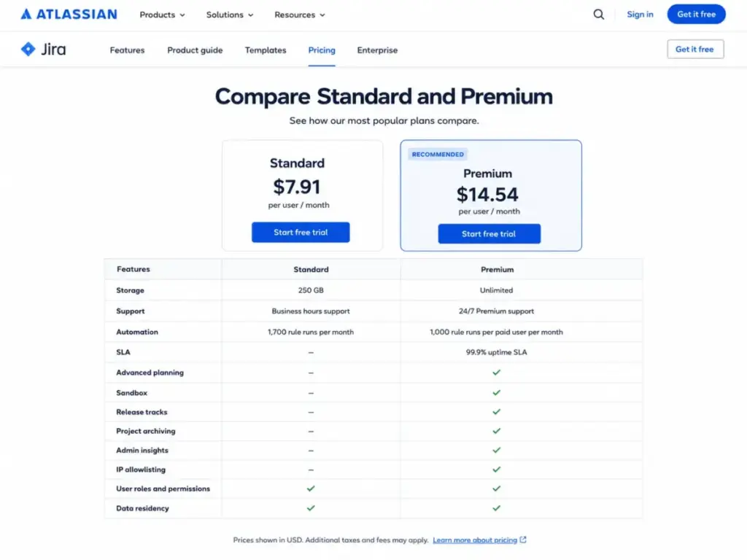Click Premium checkmark in Admin insights row
The height and width of the screenshot is (560, 747).
click(x=496, y=450)
